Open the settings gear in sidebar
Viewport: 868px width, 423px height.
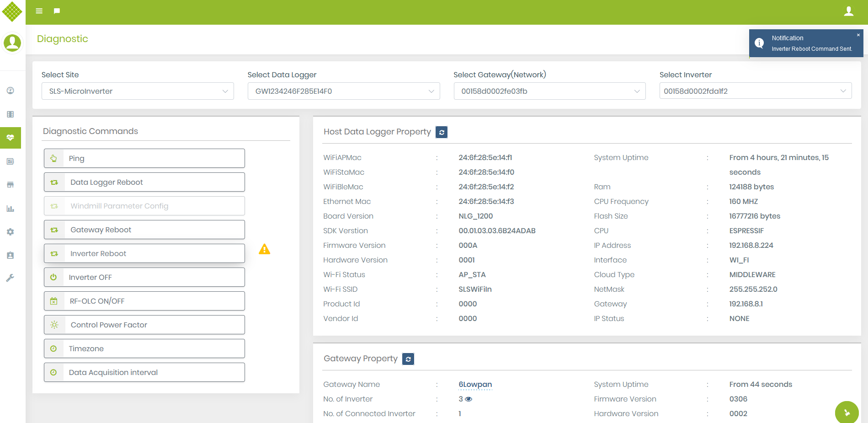click(x=11, y=232)
